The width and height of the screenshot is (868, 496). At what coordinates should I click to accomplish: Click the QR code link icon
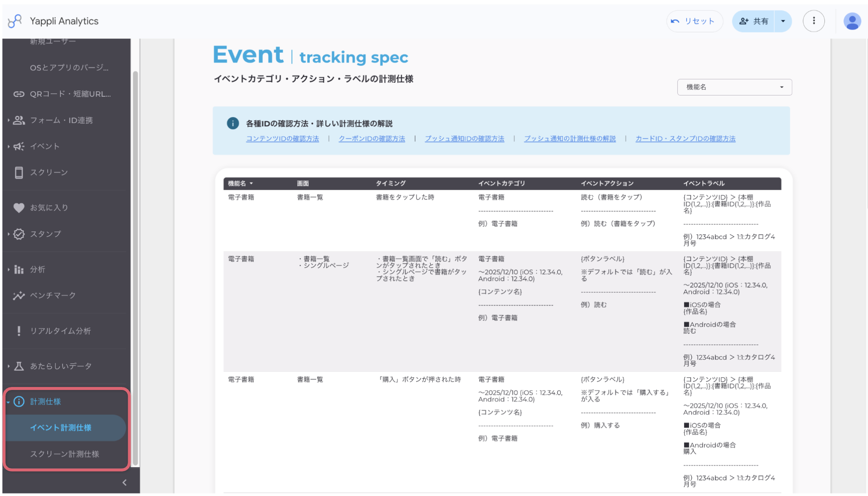pos(19,94)
